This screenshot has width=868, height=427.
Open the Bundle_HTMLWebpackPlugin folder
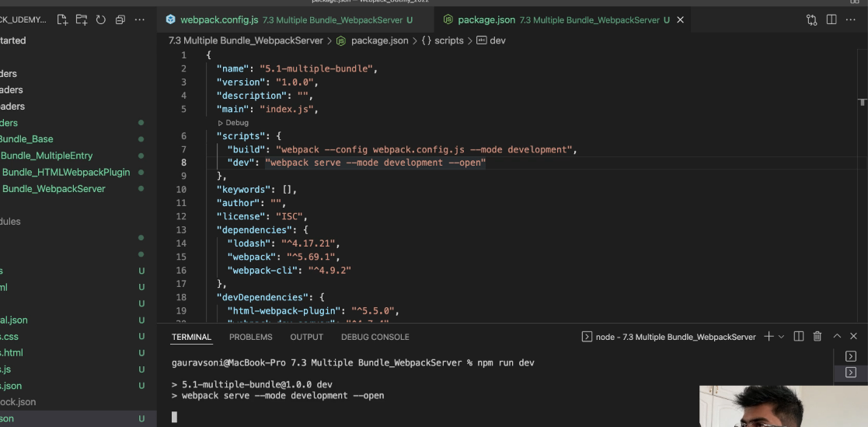point(66,172)
